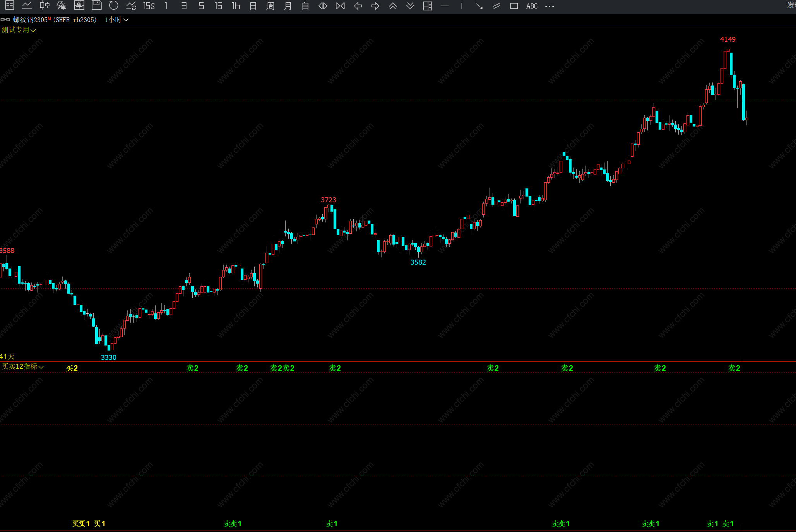Toggle the 周 weekly period button
The height and width of the screenshot is (532, 796).
click(x=270, y=6)
